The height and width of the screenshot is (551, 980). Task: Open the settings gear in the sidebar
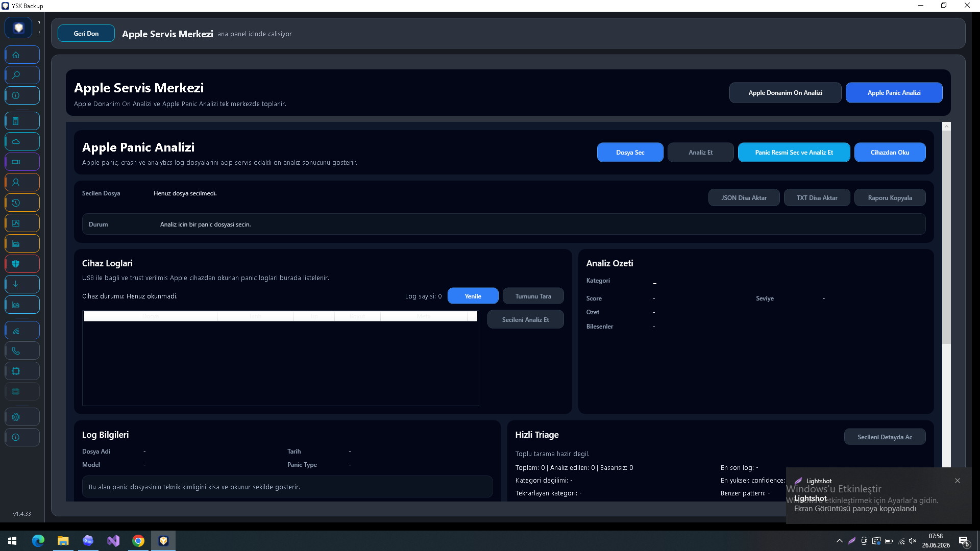22,417
